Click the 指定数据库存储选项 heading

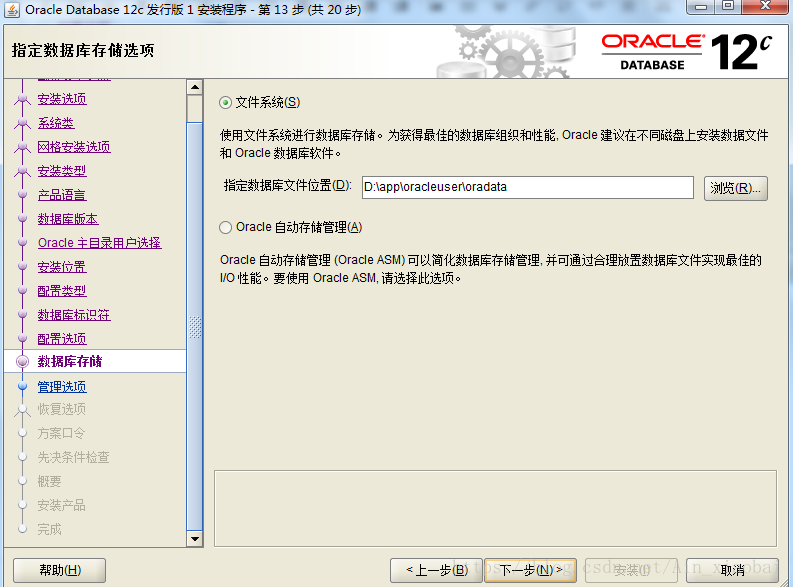[x=82, y=51]
